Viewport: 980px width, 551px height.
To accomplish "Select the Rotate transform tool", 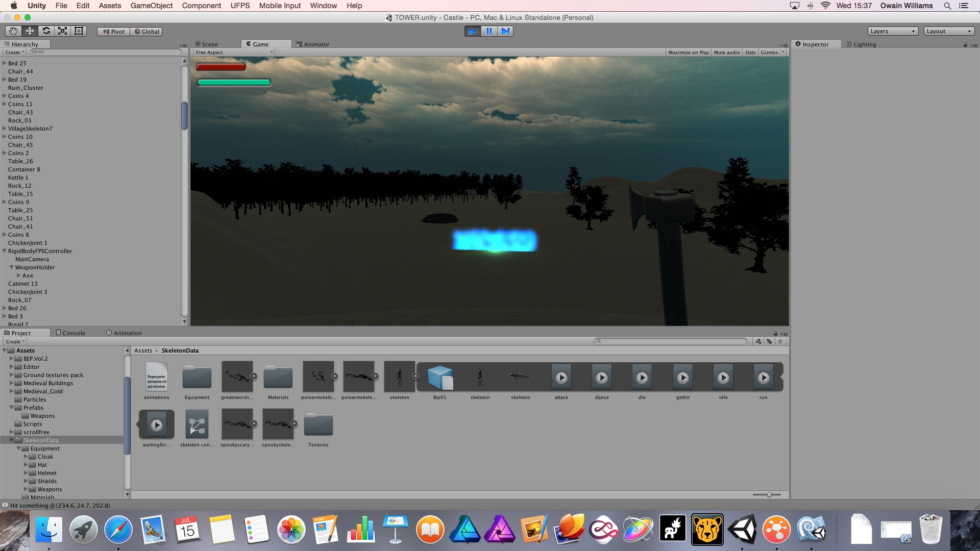I will pos(46,31).
